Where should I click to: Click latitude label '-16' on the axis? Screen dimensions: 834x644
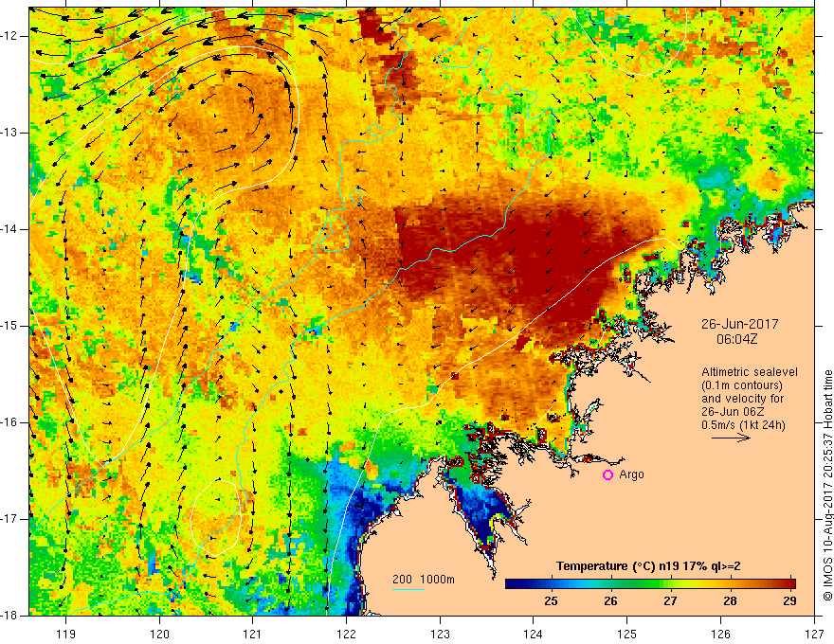point(9,422)
